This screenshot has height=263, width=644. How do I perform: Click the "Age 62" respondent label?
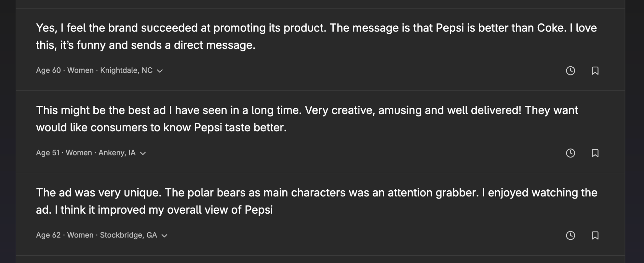(48, 235)
